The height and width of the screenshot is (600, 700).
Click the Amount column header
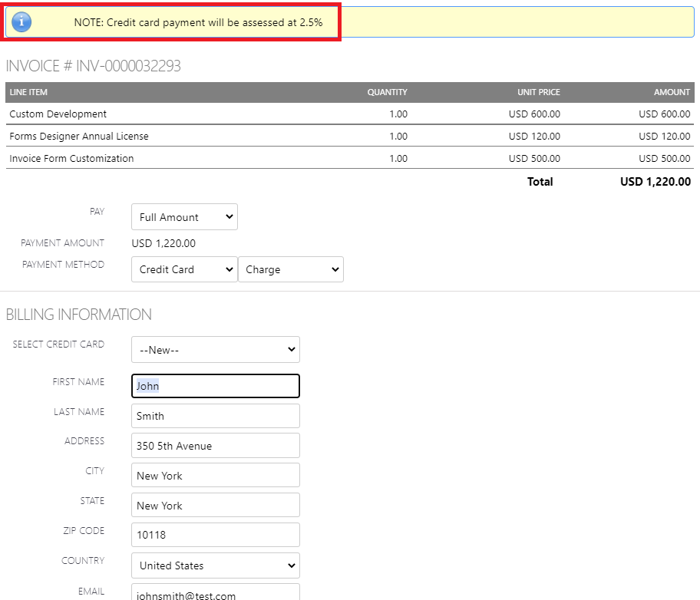point(672,92)
